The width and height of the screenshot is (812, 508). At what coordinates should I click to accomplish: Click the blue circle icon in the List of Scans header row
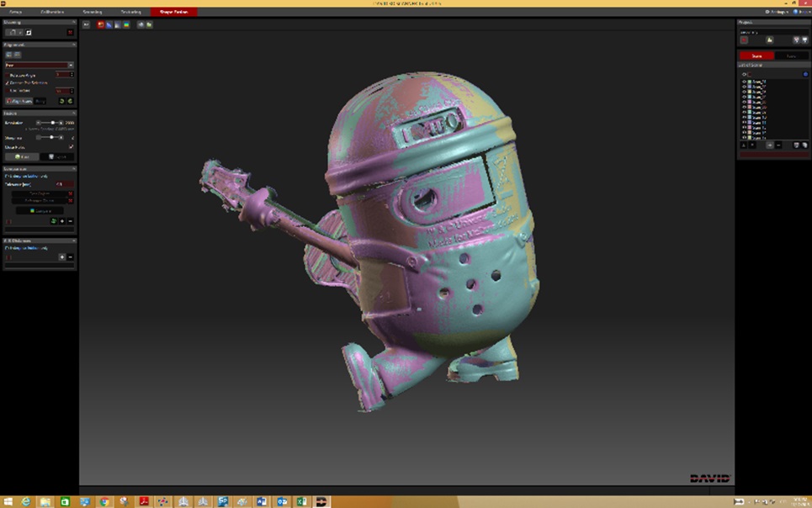(x=805, y=75)
